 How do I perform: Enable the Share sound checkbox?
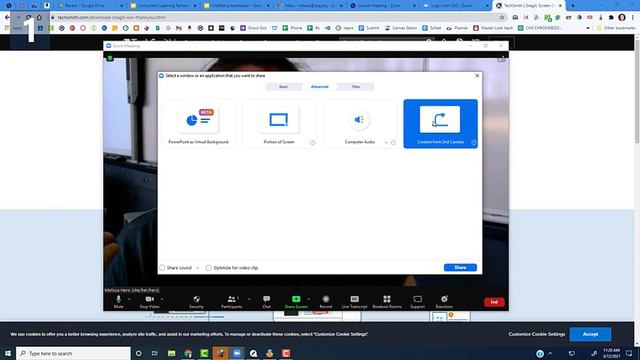coord(162,268)
